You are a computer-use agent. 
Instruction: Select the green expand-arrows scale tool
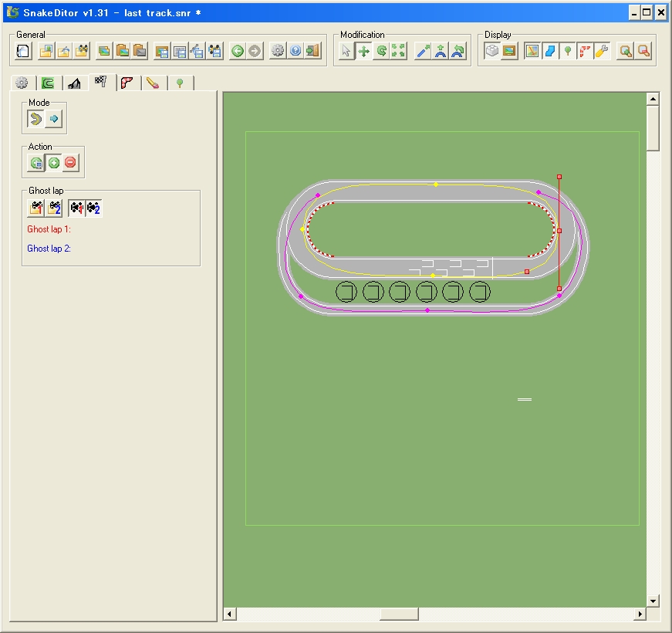[x=399, y=52]
